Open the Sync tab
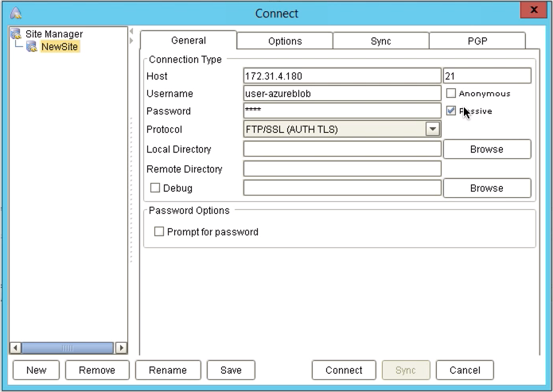 380,41
